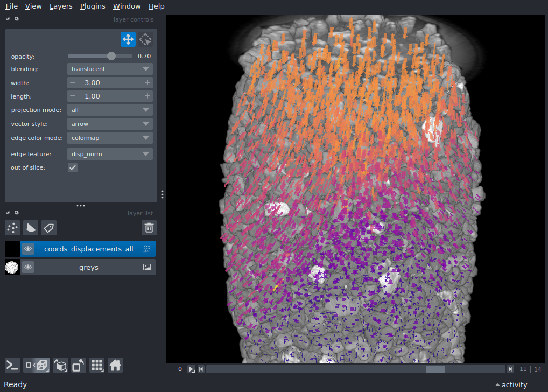The image size is (548, 392).
Task: Click the activity button in status bar
Action: [x=511, y=384]
